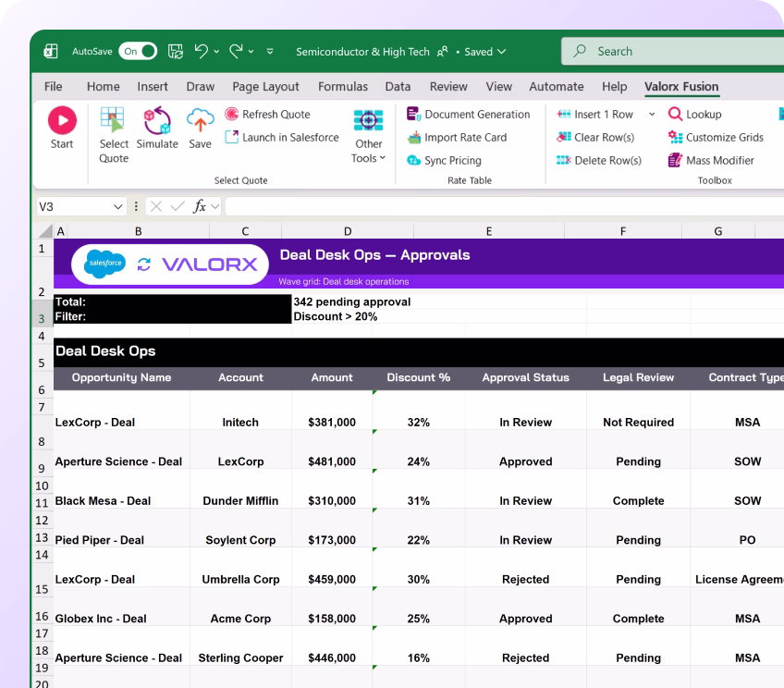Viewport: 784px width, 688px height.
Task: Expand the Saved status dropdown
Action: [x=502, y=52]
